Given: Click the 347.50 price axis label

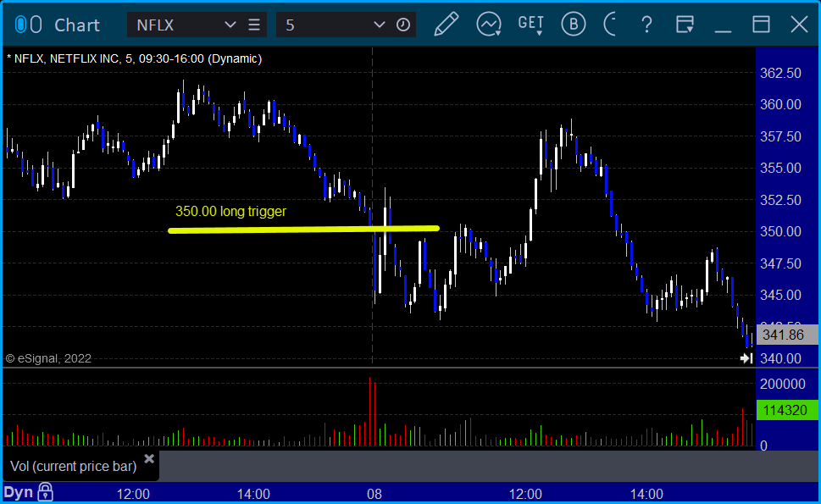Looking at the screenshot, I should pyautogui.click(x=780, y=263).
